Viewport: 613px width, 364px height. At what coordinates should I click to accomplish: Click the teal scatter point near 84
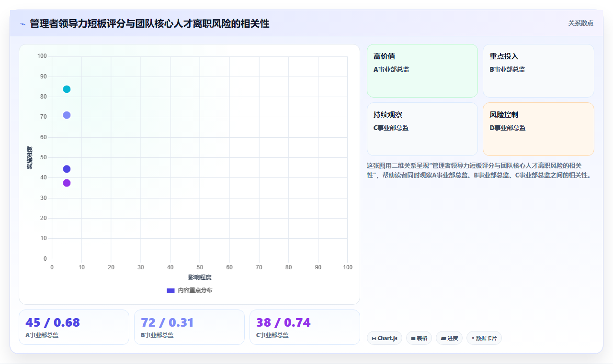(67, 89)
